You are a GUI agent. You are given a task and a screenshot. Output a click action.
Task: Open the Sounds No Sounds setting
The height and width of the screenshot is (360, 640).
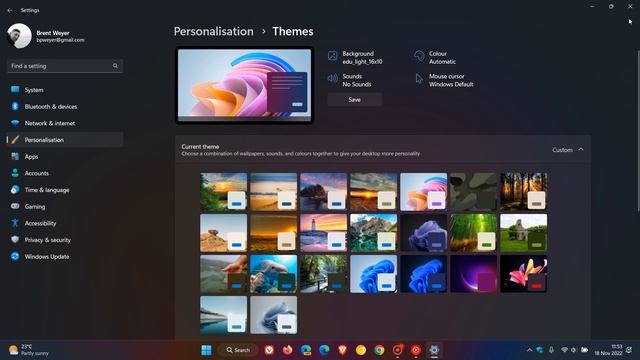(x=350, y=80)
